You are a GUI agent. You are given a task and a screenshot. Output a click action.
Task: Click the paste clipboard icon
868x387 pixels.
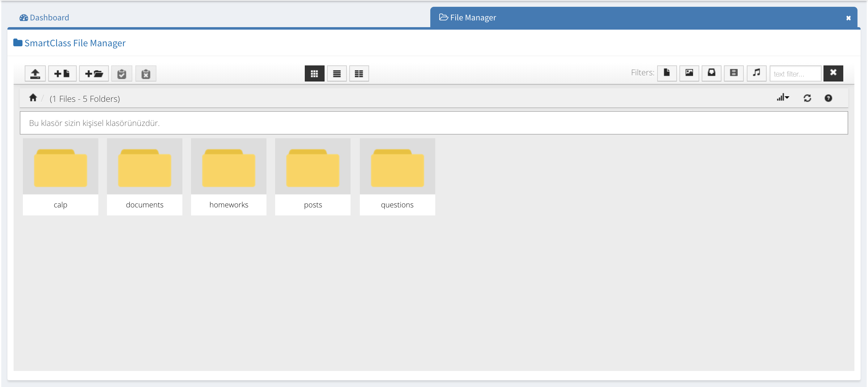pyautogui.click(x=122, y=73)
